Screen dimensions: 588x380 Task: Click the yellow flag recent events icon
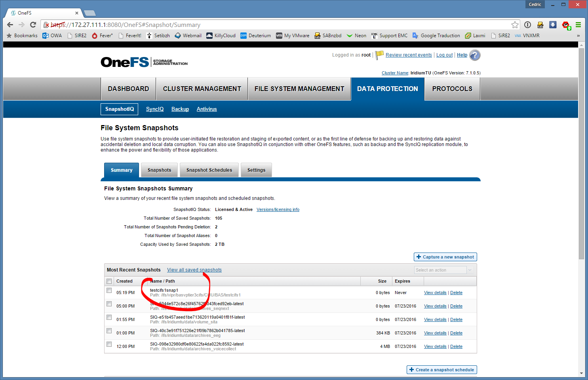point(379,55)
